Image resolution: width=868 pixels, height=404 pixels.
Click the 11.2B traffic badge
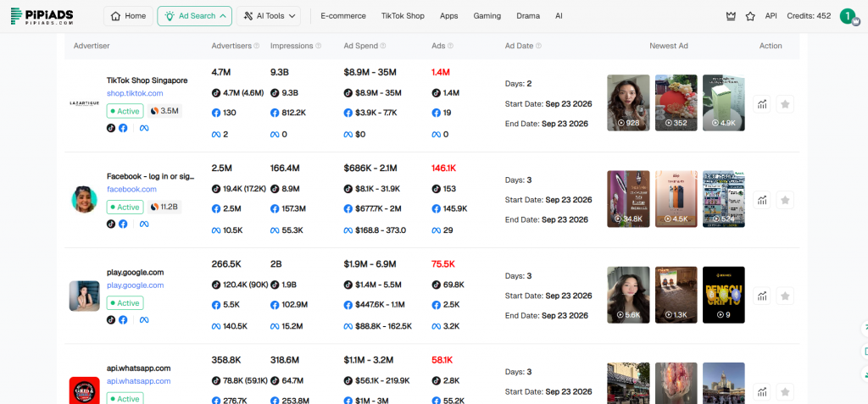[x=164, y=207]
